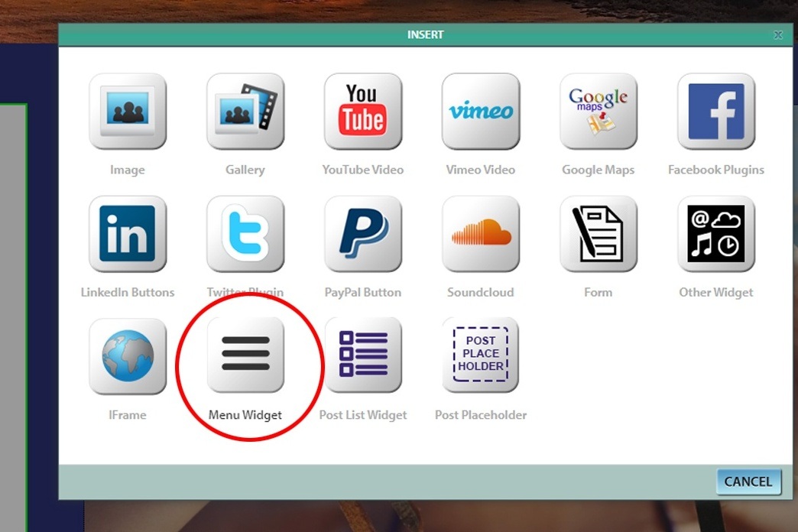The width and height of the screenshot is (798, 532).
Task: Choose the Vimeo Video widget
Action: (x=480, y=111)
